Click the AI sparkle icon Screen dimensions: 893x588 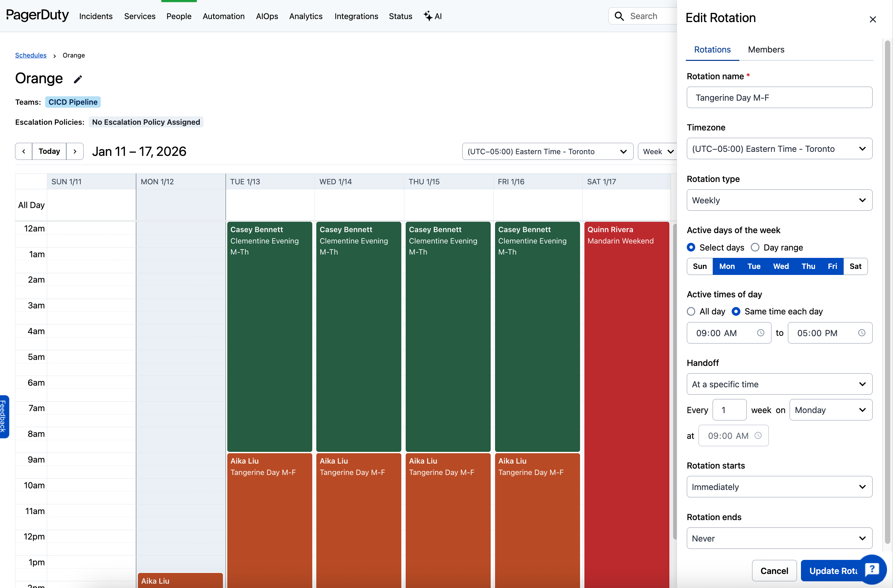click(428, 16)
